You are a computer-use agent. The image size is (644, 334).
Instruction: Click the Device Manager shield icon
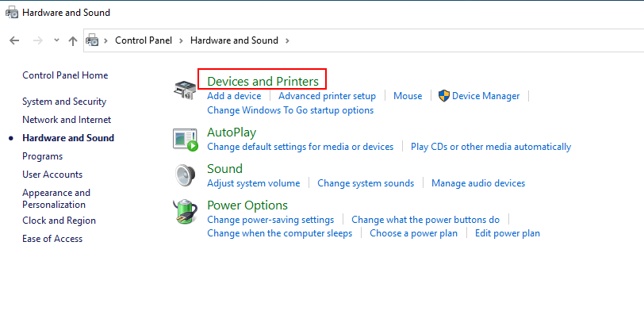pyautogui.click(x=443, y=96)
